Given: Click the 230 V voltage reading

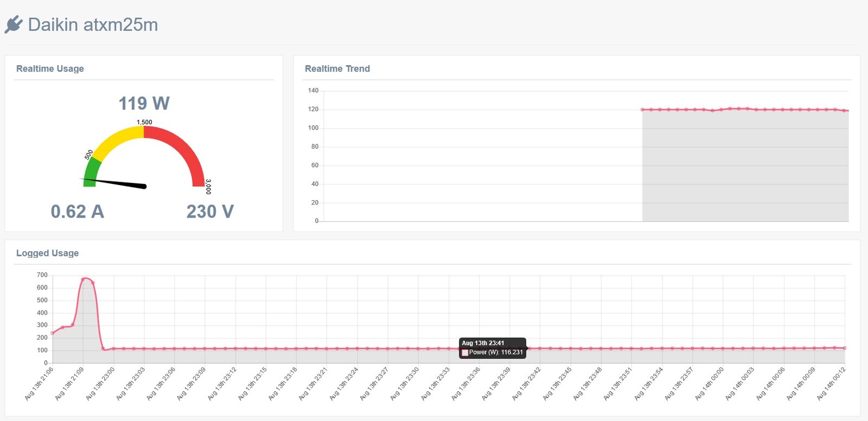Looking at the screenshot, I should click(210, 211).
